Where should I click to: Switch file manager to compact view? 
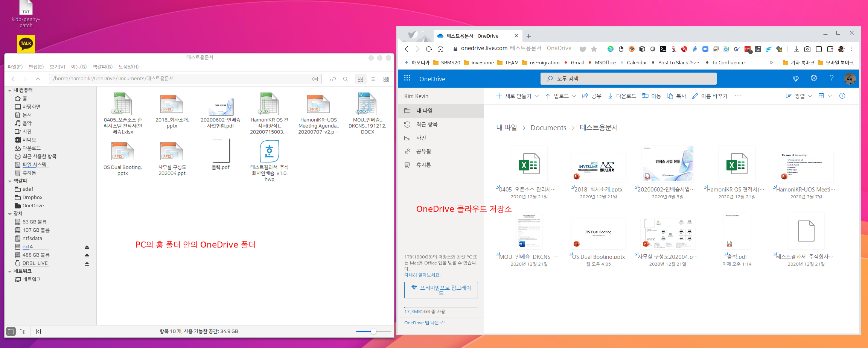(386, 79)
